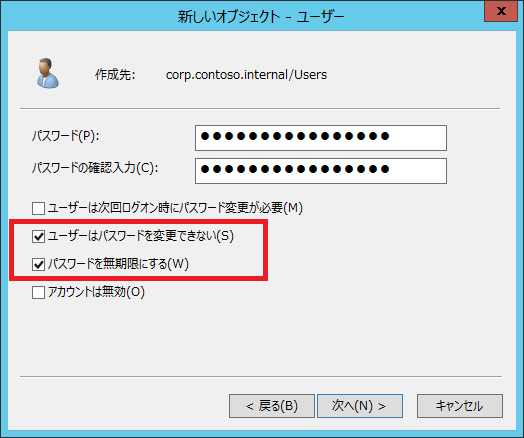Click the アカウントは無効(O) label text
The image size is (524, 438).
(96, 292)
